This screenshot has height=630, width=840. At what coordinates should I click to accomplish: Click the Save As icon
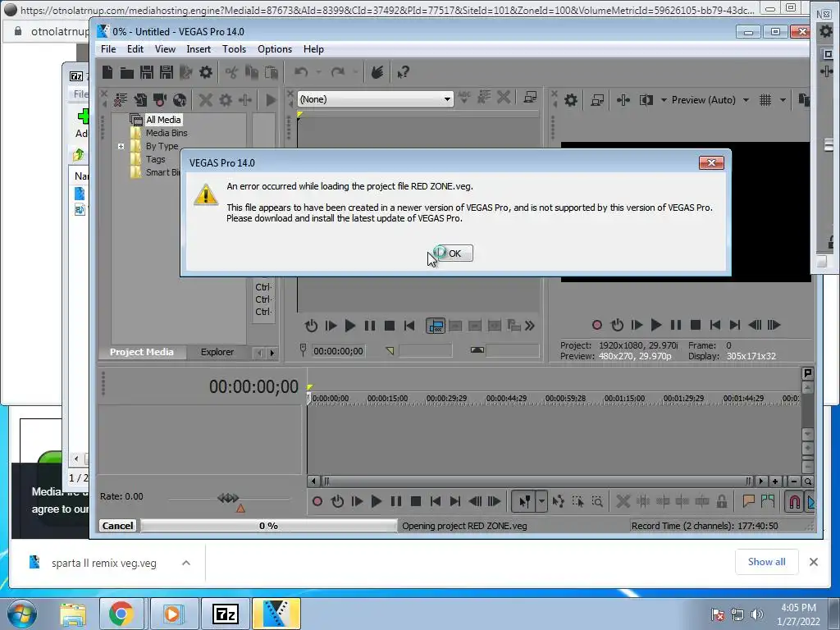tap(166, 72)
